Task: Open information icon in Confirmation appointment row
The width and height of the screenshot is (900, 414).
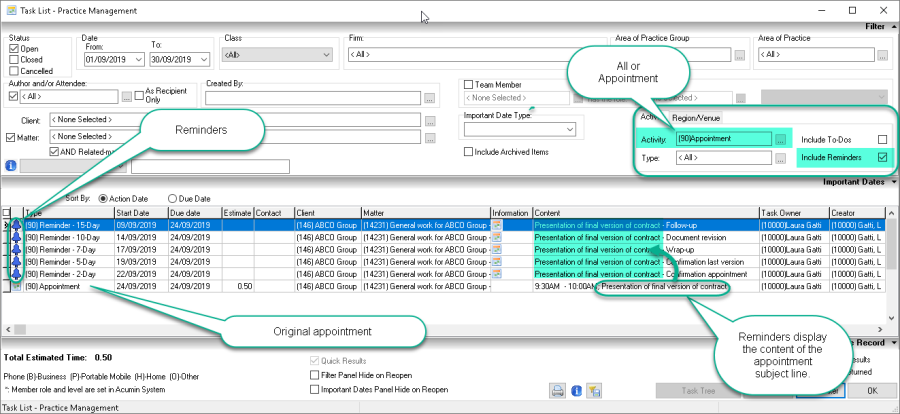Action: pos(497,274)
